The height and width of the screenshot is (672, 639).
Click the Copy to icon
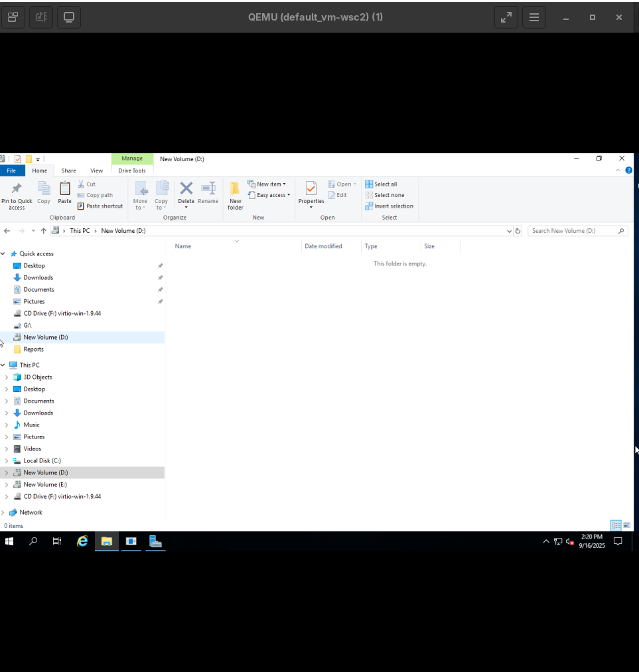point(161,188)
